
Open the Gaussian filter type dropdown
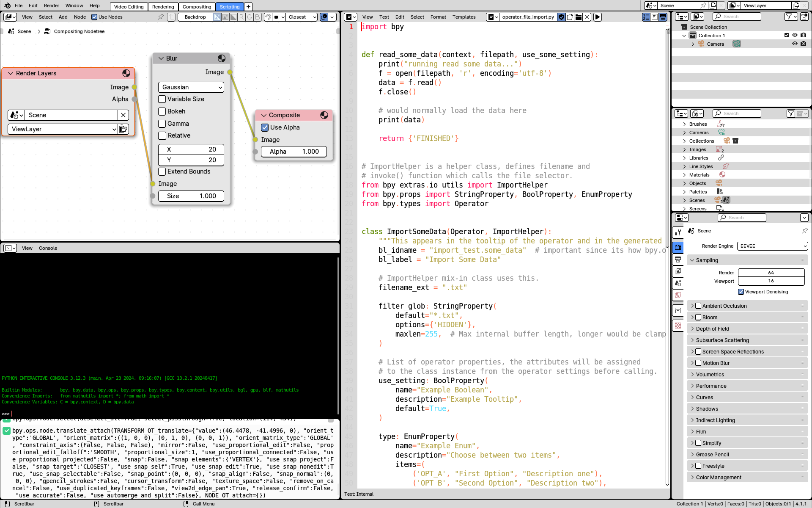click(x=191, y=87)
